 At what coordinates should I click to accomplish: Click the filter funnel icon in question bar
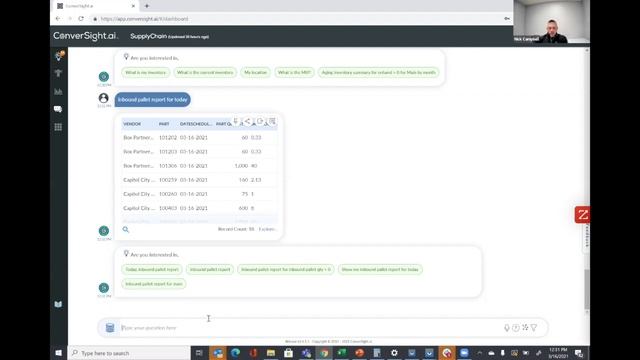[534, 328]
